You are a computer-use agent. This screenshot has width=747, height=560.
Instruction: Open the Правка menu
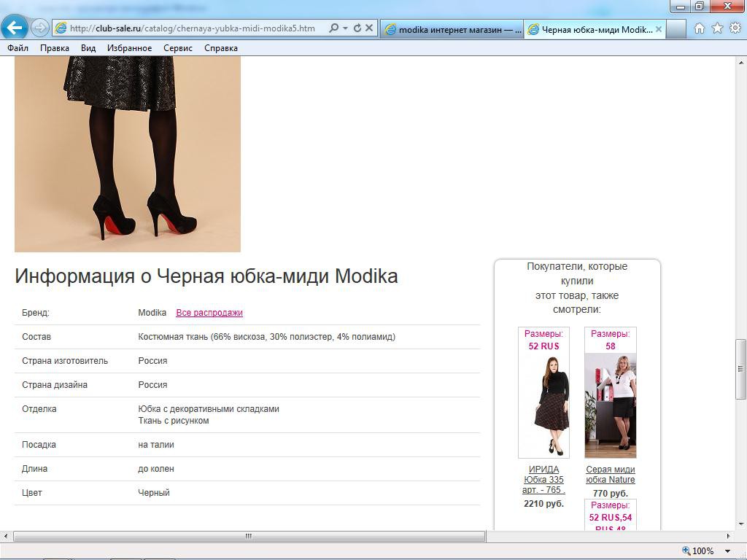tap(54, 48)
